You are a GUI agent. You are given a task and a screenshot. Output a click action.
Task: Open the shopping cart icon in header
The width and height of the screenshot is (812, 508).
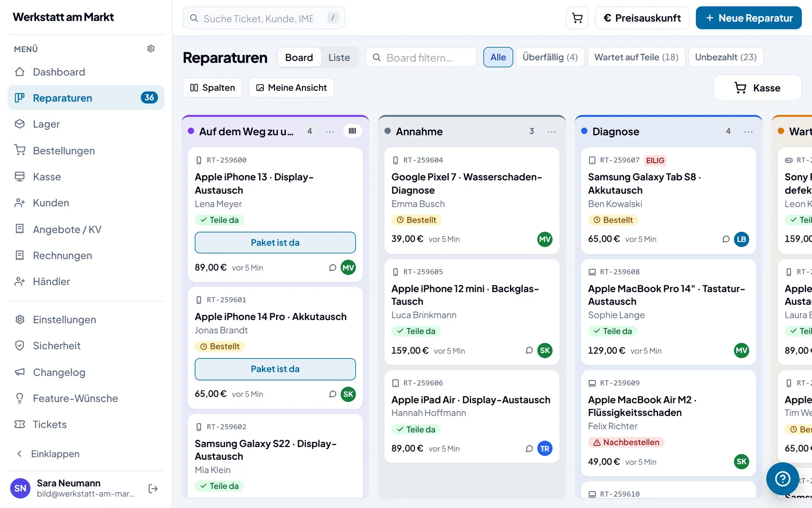coord(577,18)
